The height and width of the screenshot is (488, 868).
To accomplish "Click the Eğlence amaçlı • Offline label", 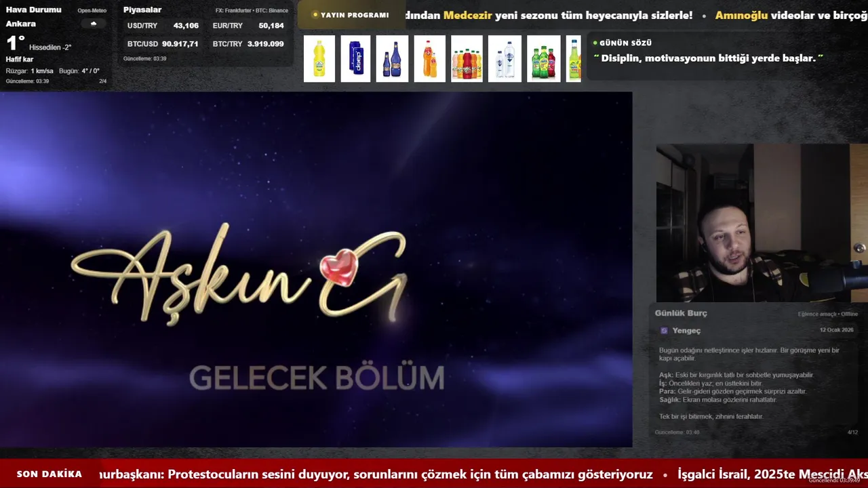I will (828, 314).
